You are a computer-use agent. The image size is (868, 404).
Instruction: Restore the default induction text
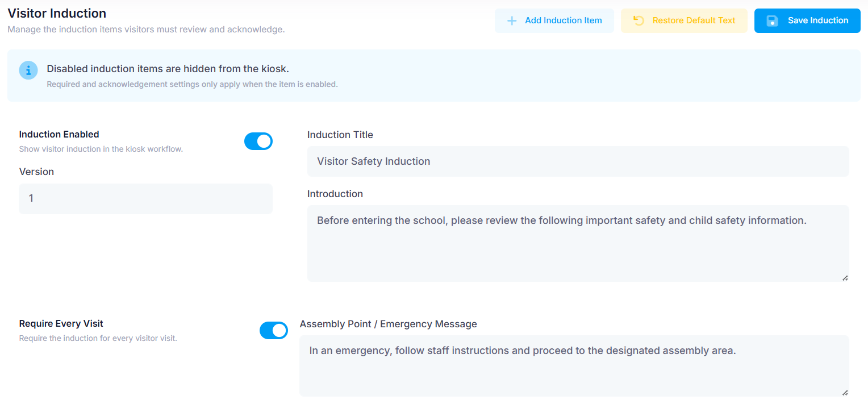(684, 20)
